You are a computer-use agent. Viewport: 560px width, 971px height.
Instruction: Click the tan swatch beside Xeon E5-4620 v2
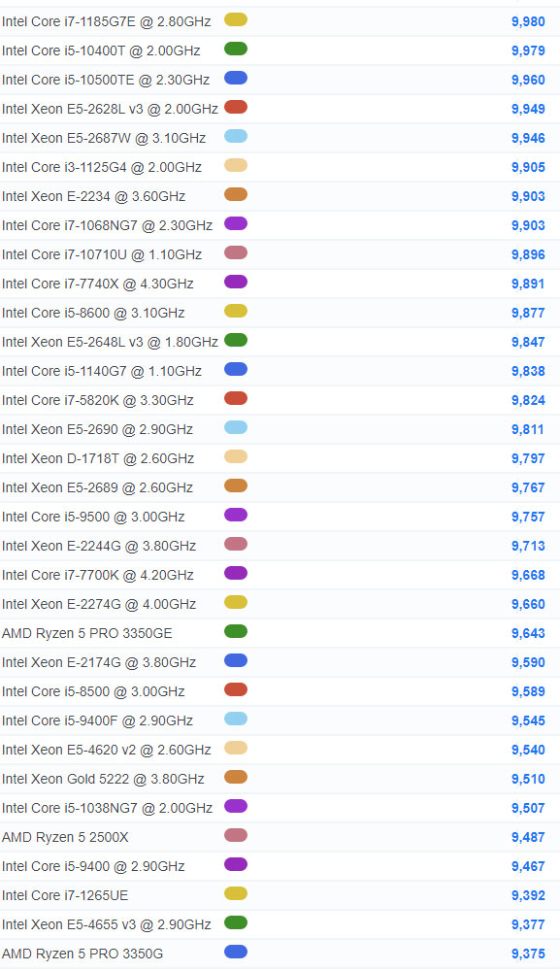[x=236, y=748]
